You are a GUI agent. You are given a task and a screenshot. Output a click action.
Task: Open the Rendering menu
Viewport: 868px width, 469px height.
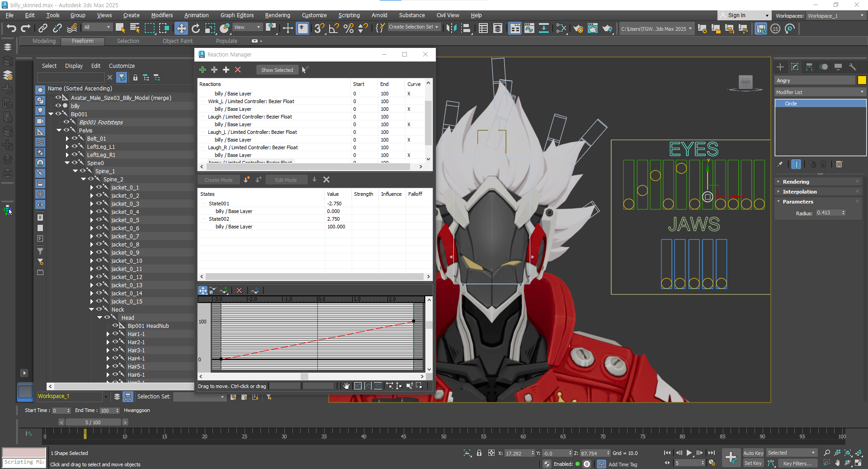click(278, 15)
